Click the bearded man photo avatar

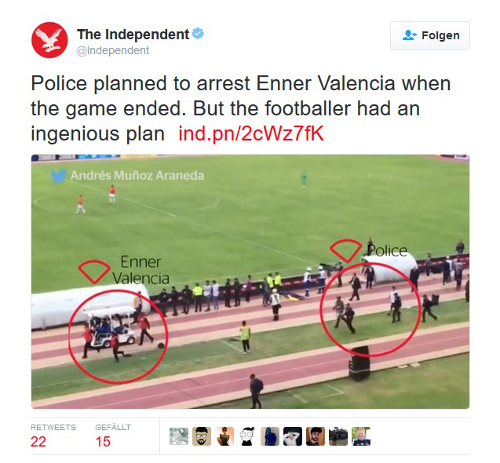(315, 436)
